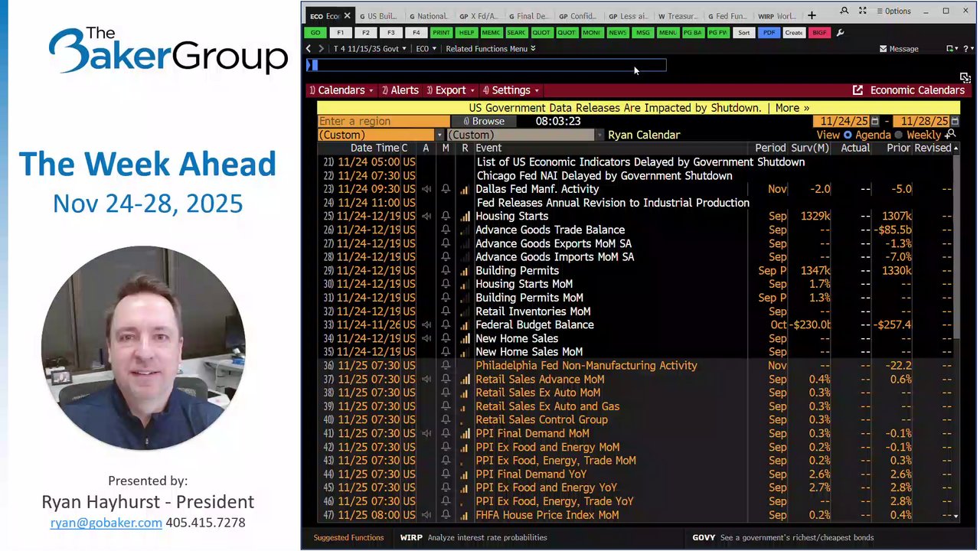Select the Weekly view radio button
Image resolution: width=980 pixels, height=551 pixels.
click(899, 135)
